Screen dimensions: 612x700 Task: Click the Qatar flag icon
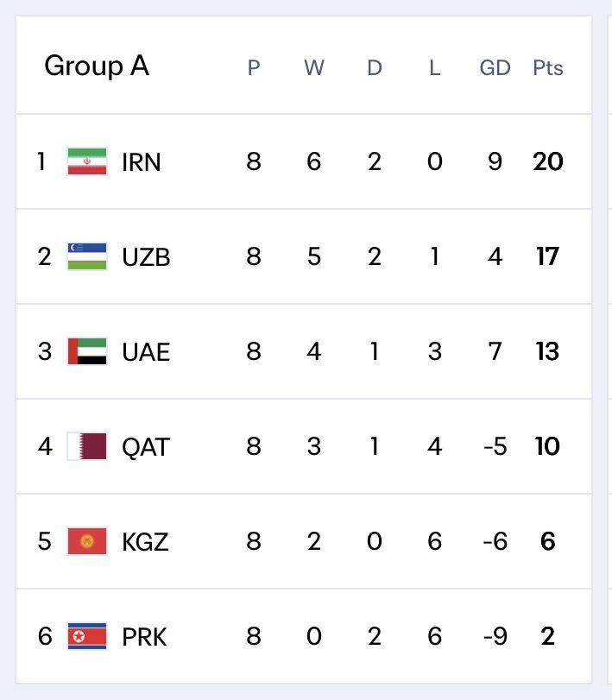87,446
